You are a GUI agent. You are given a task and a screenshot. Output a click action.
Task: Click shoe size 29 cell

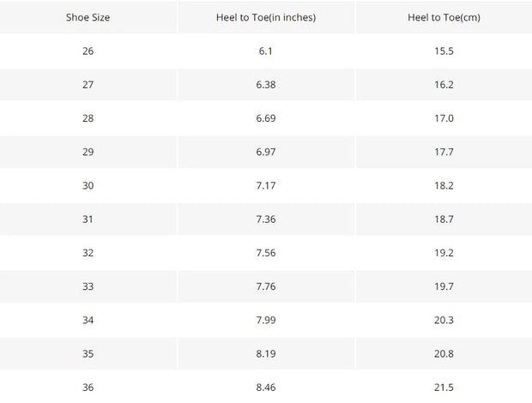[88, 152]
